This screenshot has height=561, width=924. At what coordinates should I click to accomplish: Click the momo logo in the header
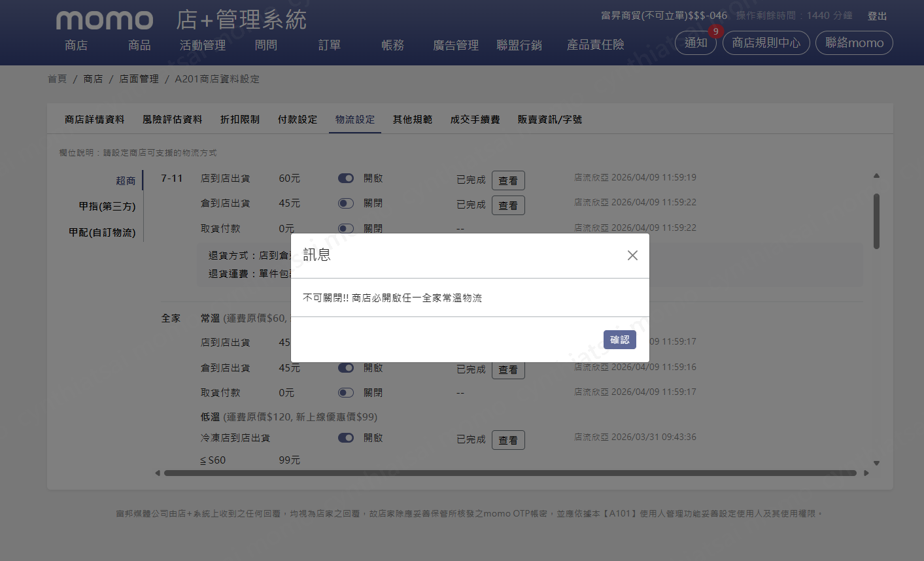(105, 20)
